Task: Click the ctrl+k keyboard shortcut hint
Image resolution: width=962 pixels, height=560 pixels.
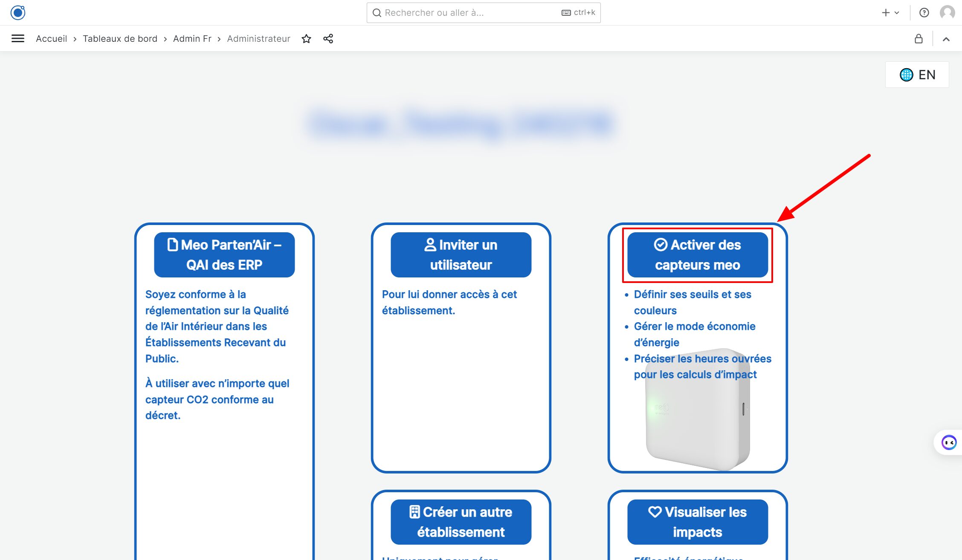Action: [578, 13]
